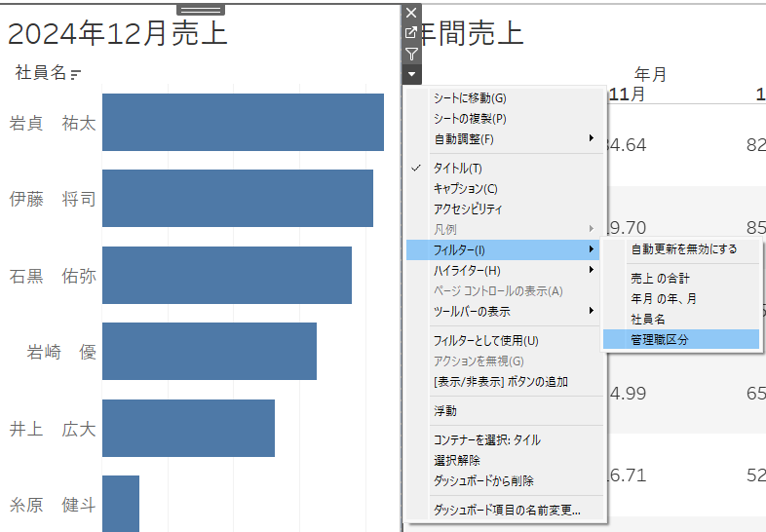Choose ダッシュボードから削除

505,481
